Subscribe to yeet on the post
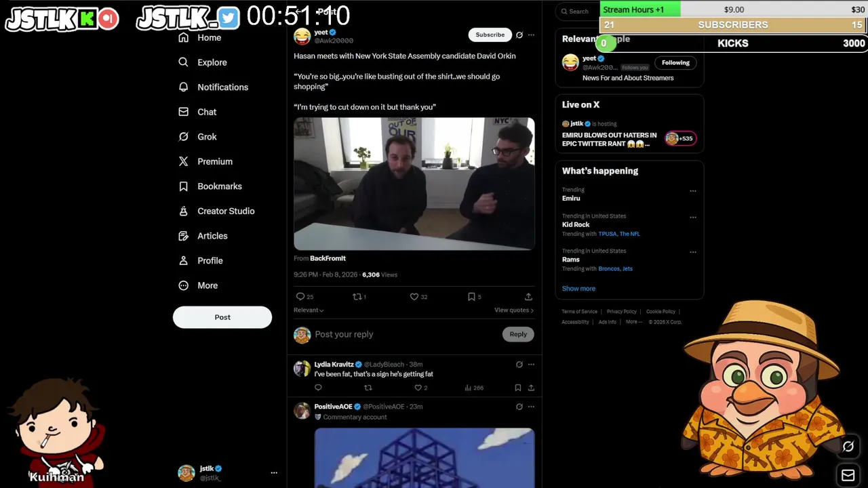 [x=490, y=35]
